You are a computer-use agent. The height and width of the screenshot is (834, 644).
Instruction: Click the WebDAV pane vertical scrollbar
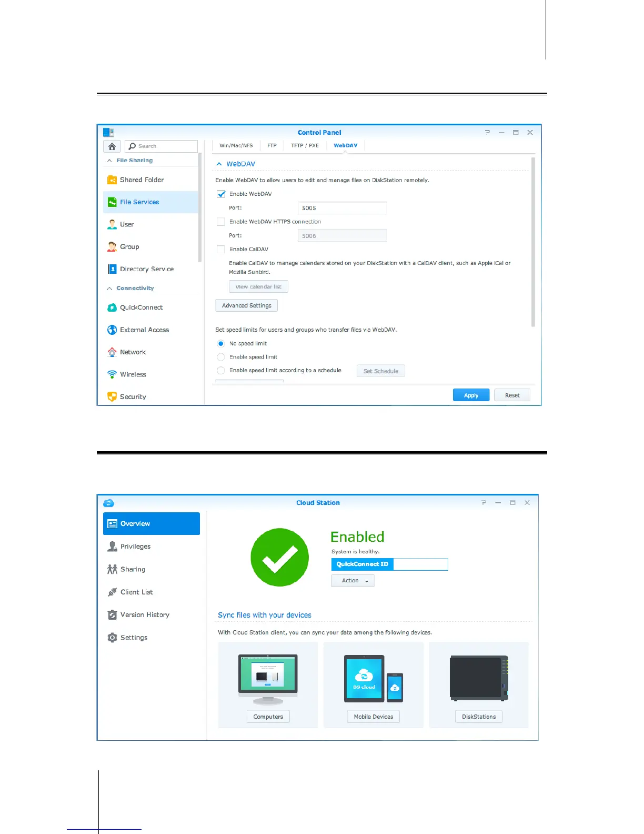[x=533, y=242]
